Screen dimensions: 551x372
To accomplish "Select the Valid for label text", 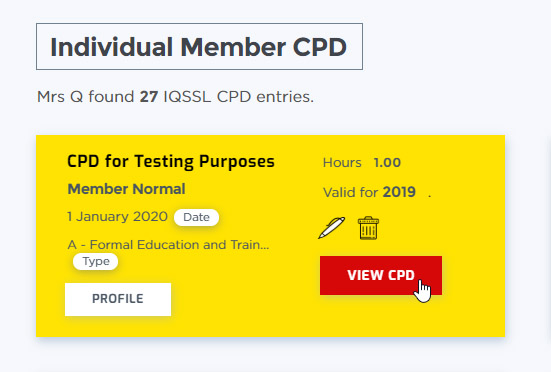I will [350, 192].
